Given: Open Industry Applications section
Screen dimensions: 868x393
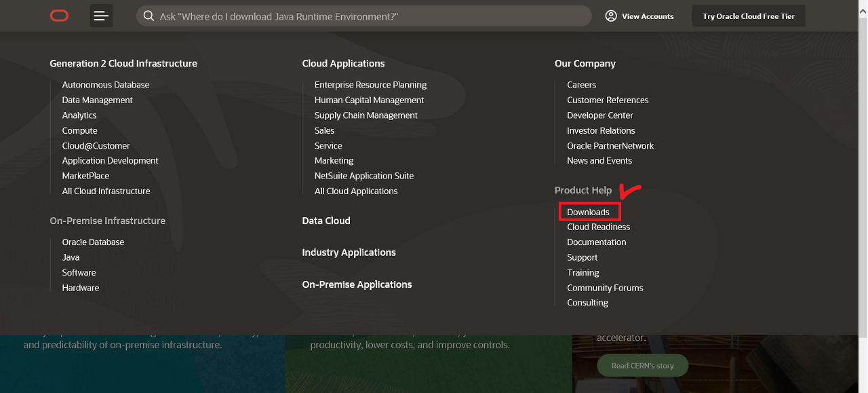Looking at the screenshot, I should coord(349,252).
